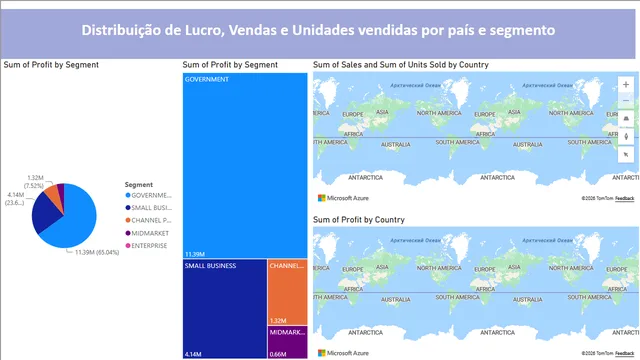Click the 0.66M value in treemap

tap(278, 354)
